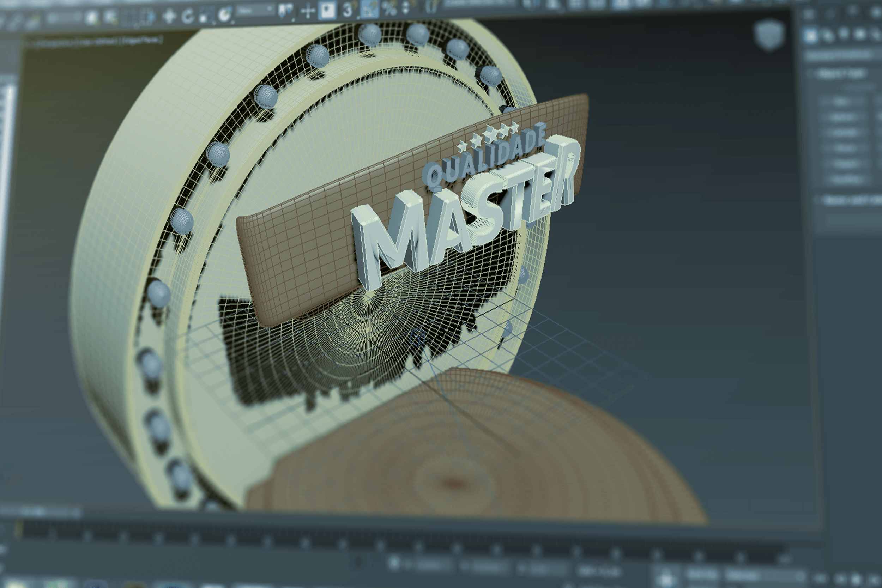
Task: Open the Edit Named Selection Sets tool
Action: [431, 7]
